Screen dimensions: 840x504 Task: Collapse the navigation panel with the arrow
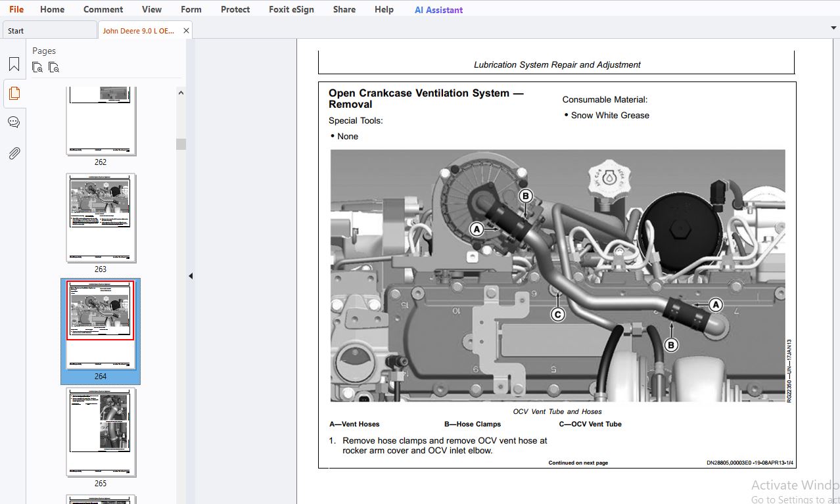click(x=191, y=276)
